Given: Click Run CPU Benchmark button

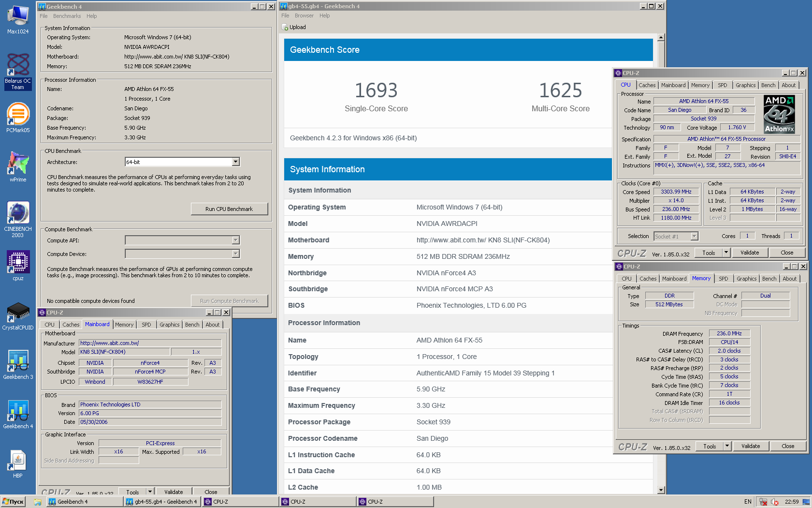Looking at the screenshot, I should click(229, 209).
